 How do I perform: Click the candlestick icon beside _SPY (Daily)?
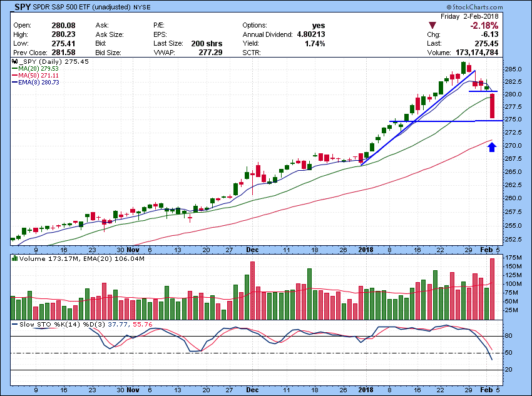14,62
